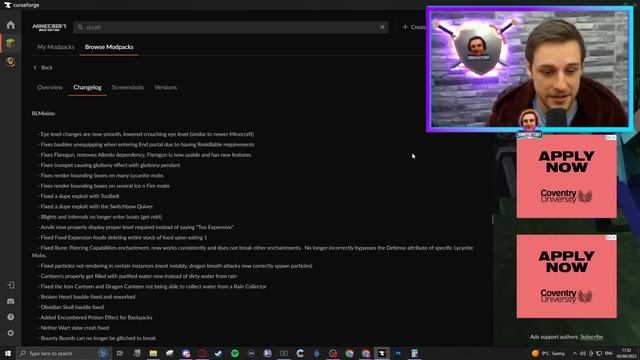Open the Sunny weather widget in taskbar
The width and height of the screenshot is (640, 360).
point(549,353)
